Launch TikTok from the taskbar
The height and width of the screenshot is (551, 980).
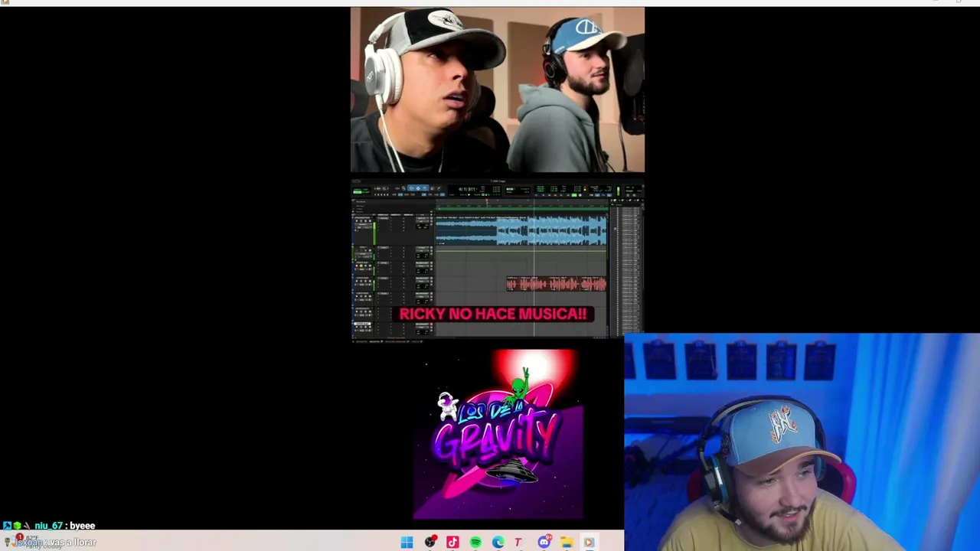click(x=452, y=543)
